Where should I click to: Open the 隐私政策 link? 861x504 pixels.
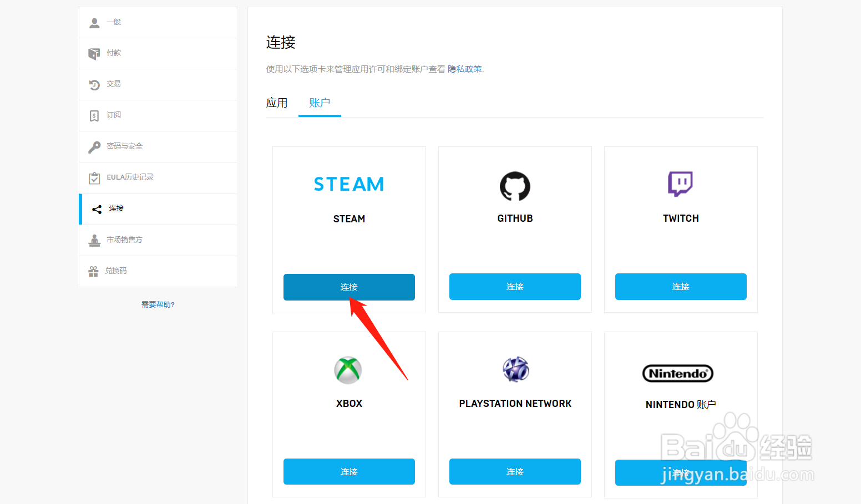[464, 69]
